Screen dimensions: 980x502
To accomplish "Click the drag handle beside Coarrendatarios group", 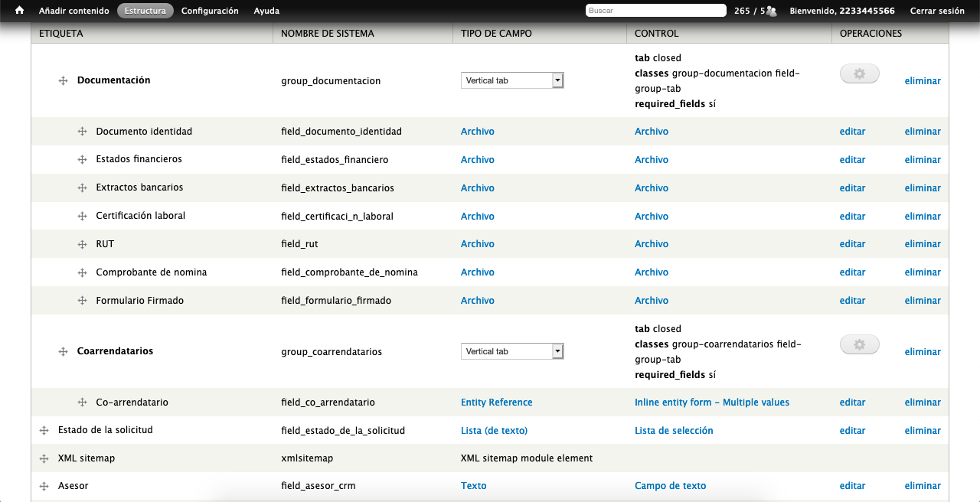I will pyautogui.click(x=64, y=352).
